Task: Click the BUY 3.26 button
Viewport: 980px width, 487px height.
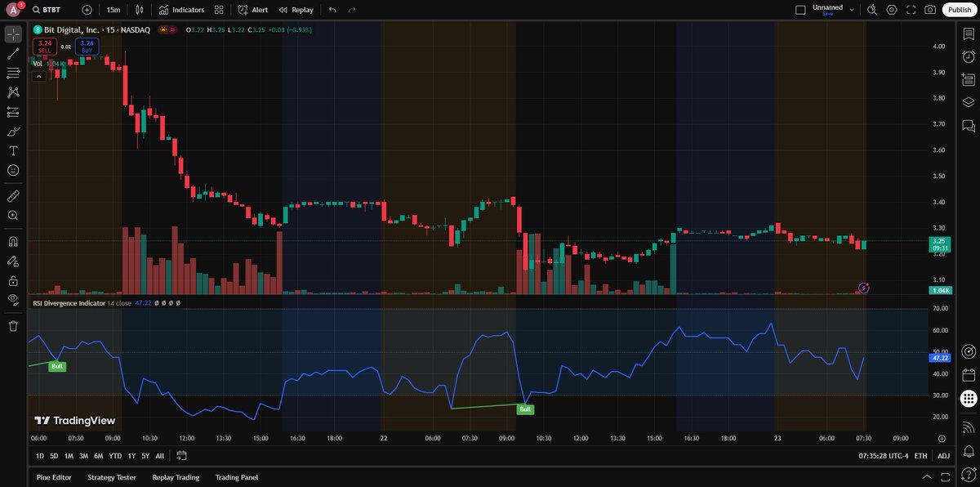Action: click(87, 47)
